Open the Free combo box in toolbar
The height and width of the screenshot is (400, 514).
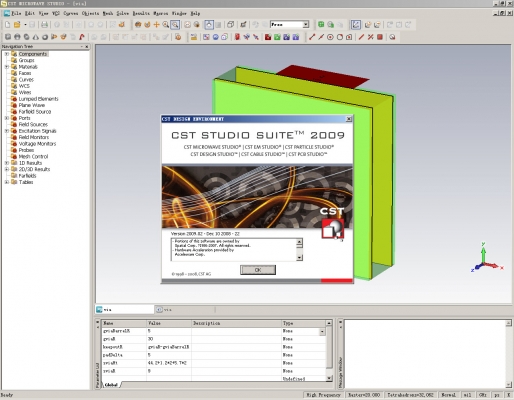pyautogui.click(x=289, y=25)
